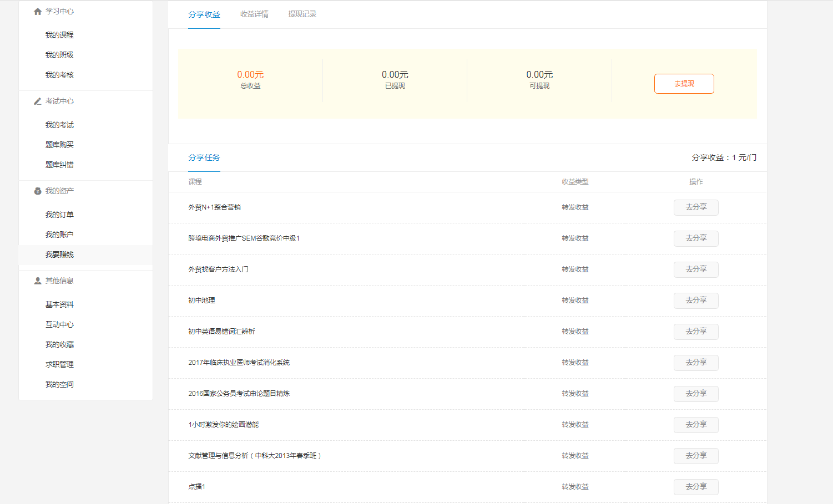Screen dimensions: 833x504
Task: Click the pencil icon beside 考试中心
Action: pyautogui.click(x=38, y=101)
